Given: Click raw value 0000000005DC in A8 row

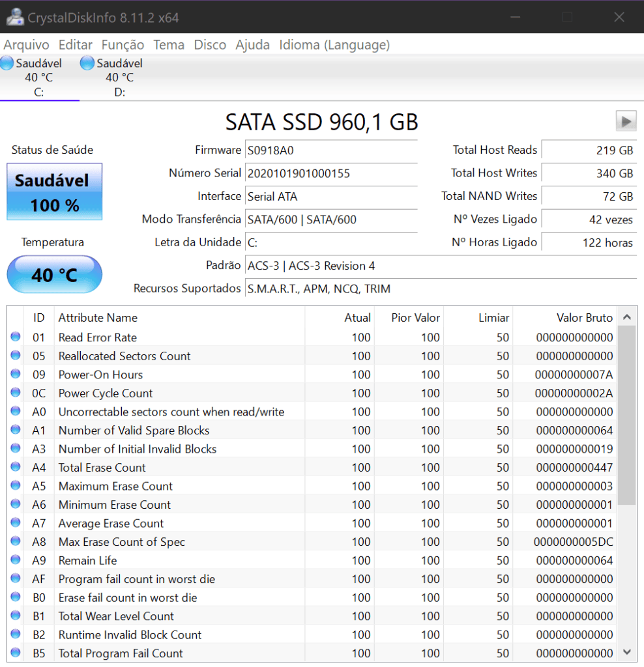Looking at the screenshot, I should click(x=574, y=541).
